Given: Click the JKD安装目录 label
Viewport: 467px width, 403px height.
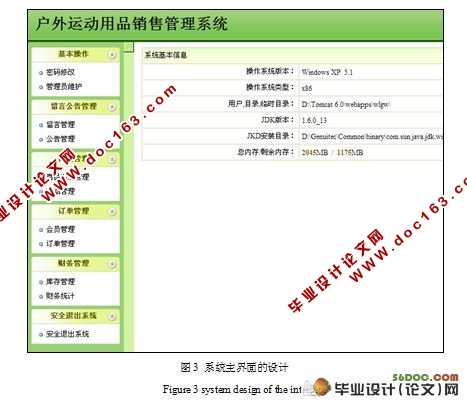Looking at the screenshot, I should click(x=271, y=136).
